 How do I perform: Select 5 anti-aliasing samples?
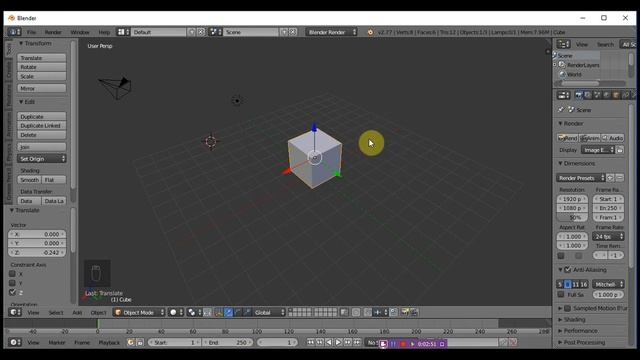[560, 284]
